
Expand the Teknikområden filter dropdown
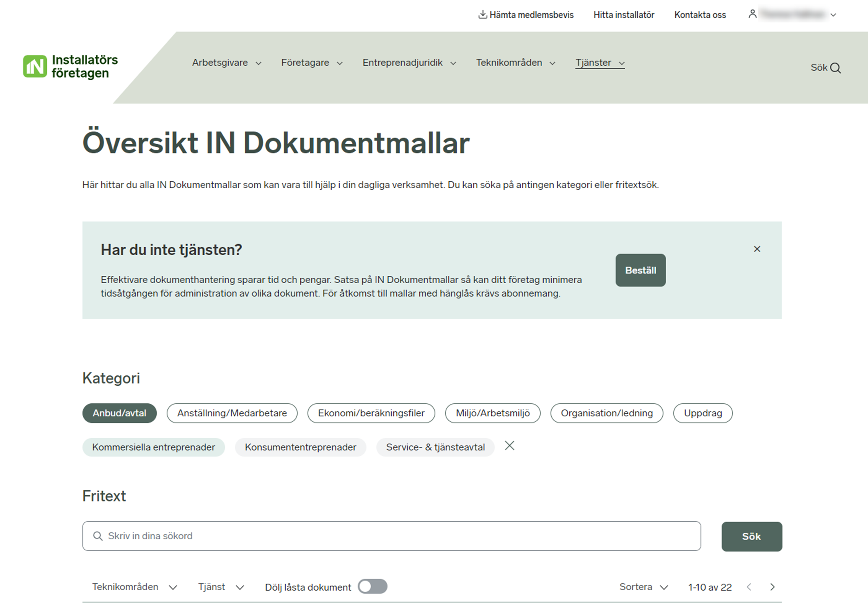coord(135,587)
